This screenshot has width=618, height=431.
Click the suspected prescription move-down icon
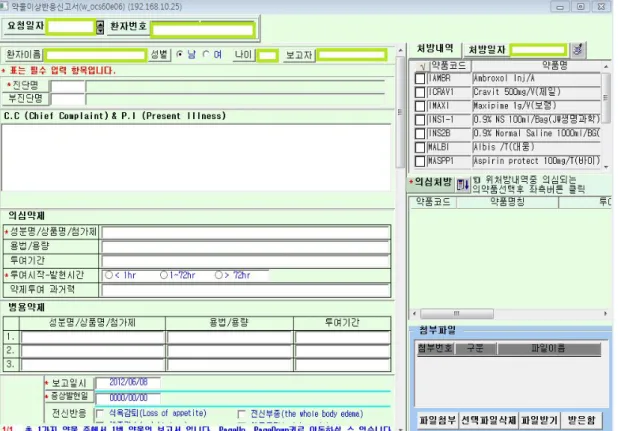click(463, 184)
